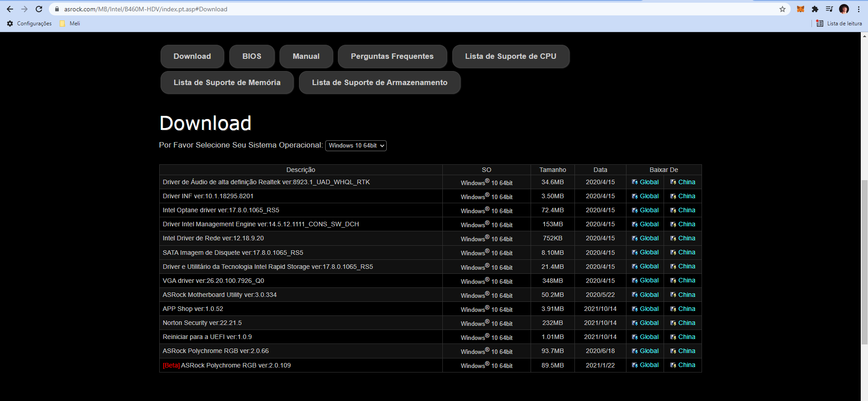Click Norton Security China download icon

click(x=673, y=323)
